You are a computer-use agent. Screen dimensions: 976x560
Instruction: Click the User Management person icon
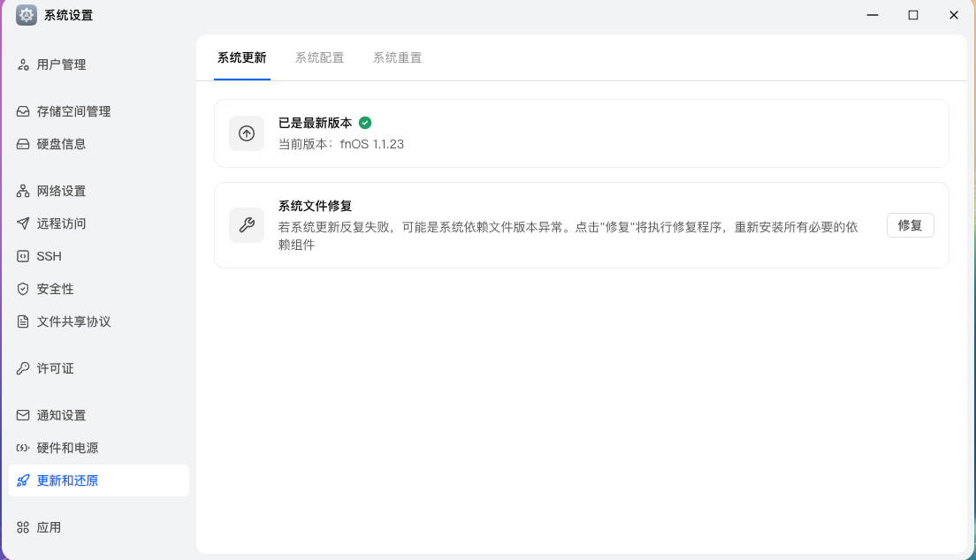point(23,64)
